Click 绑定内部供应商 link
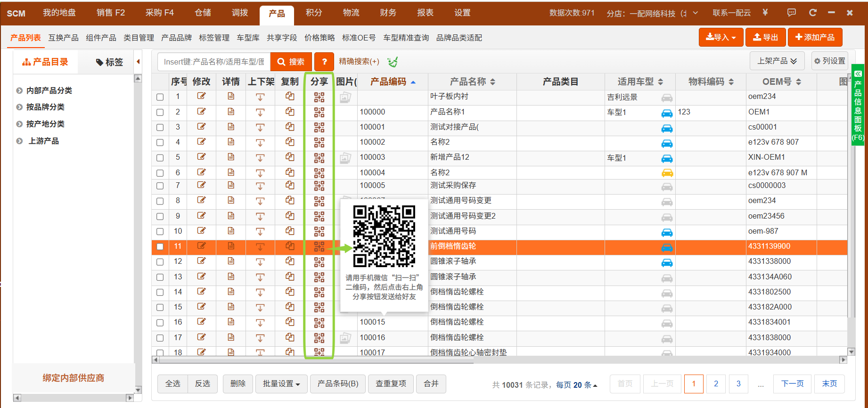Screen dimensions: 868x408 74,378
